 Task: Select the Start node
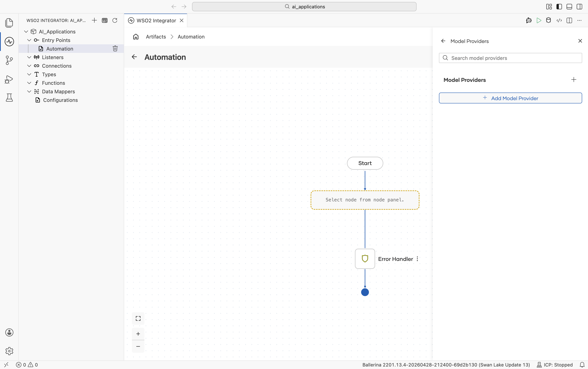click(x=365, y=163)
